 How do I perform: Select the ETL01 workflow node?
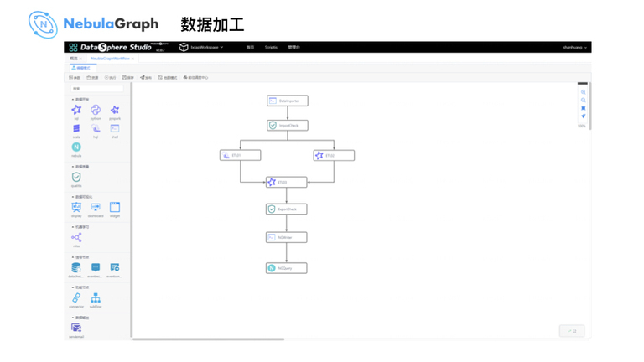[x=241, y=155]
